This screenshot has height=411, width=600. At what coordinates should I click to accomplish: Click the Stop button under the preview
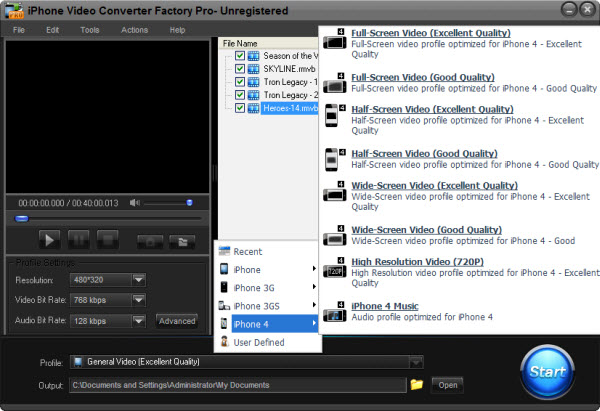tap(108, 240)
